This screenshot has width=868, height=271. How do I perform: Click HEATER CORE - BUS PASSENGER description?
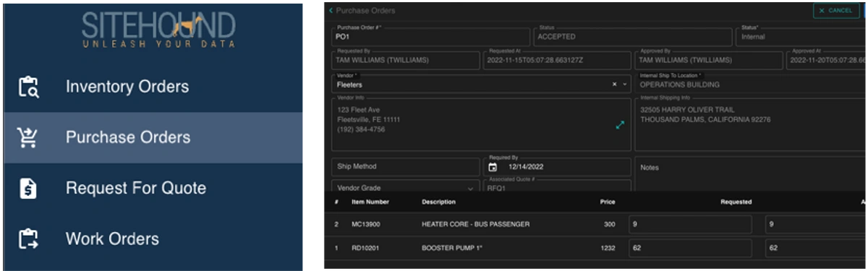[x=475, y=225]
